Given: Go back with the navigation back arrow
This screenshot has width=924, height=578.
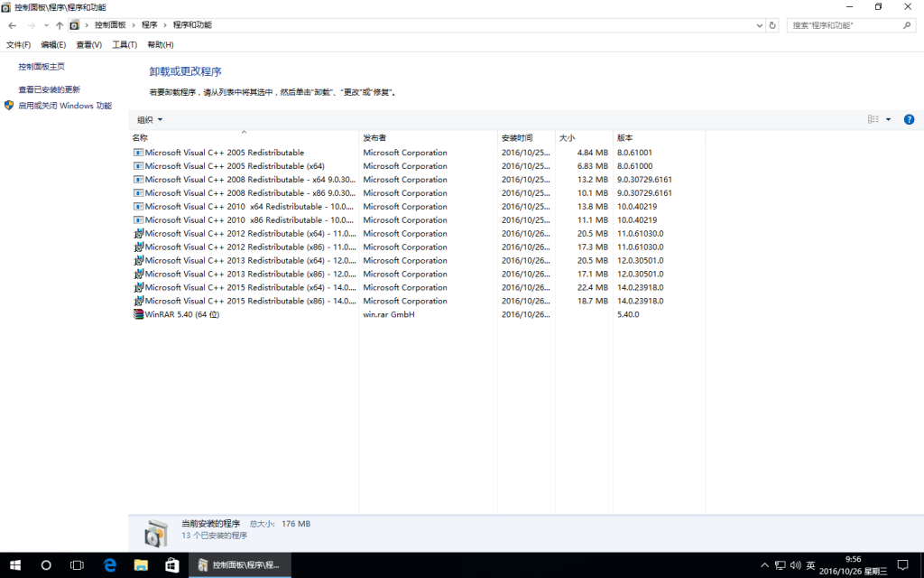Looking at the screenshot, I should [13, 25].
